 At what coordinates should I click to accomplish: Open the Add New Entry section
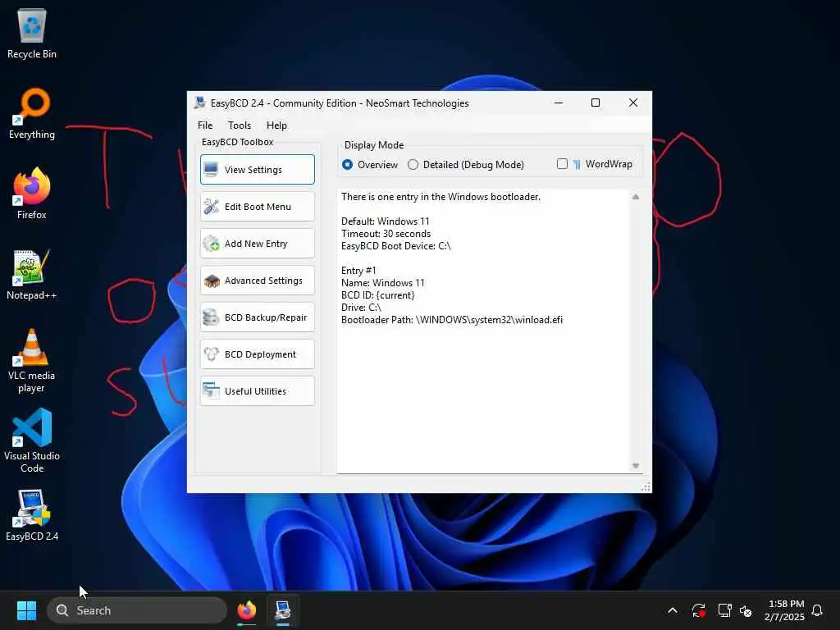click(257, 243)
